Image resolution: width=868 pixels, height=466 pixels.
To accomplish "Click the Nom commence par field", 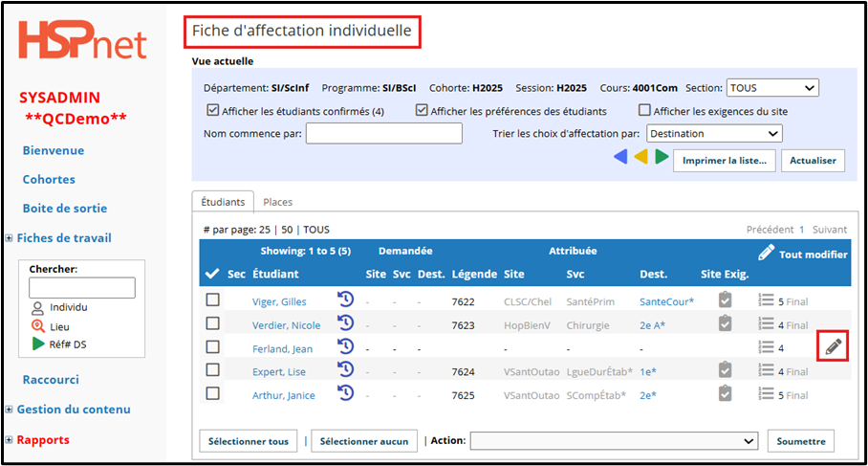I will click(384, 134).
